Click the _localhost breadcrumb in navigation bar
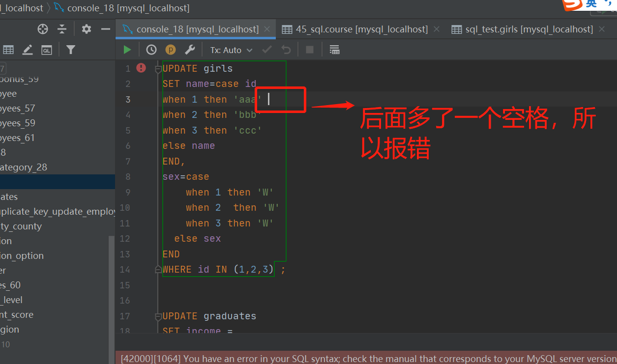 click(22, 8)
